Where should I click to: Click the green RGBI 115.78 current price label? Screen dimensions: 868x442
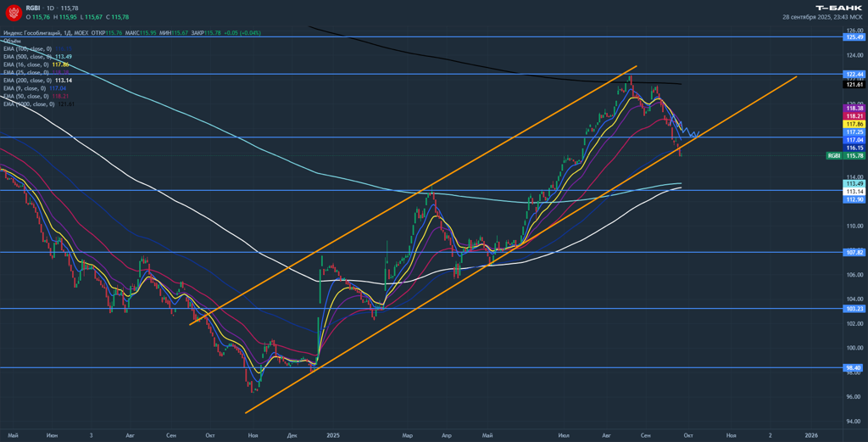click(845, 156)
